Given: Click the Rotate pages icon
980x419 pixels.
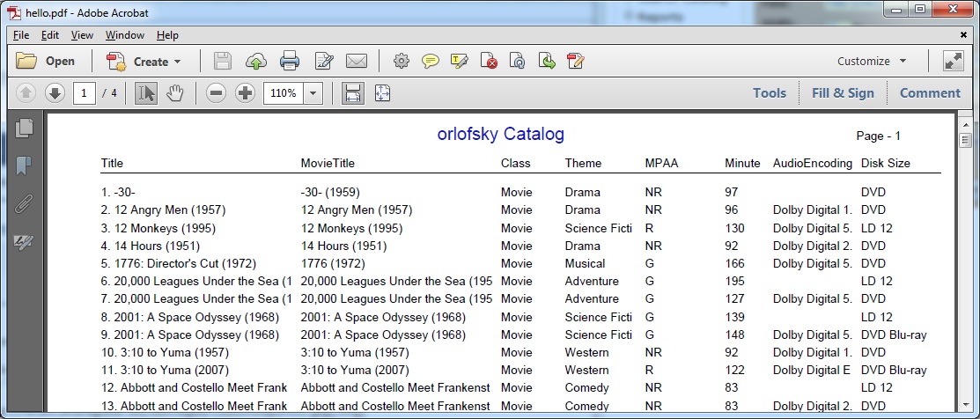Looking at the screenshot, I should coord(518,62).
